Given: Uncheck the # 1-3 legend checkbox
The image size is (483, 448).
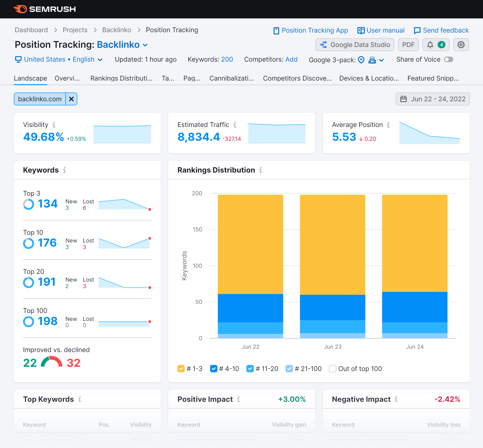Looking at the screenshot, I should [181, 369].
